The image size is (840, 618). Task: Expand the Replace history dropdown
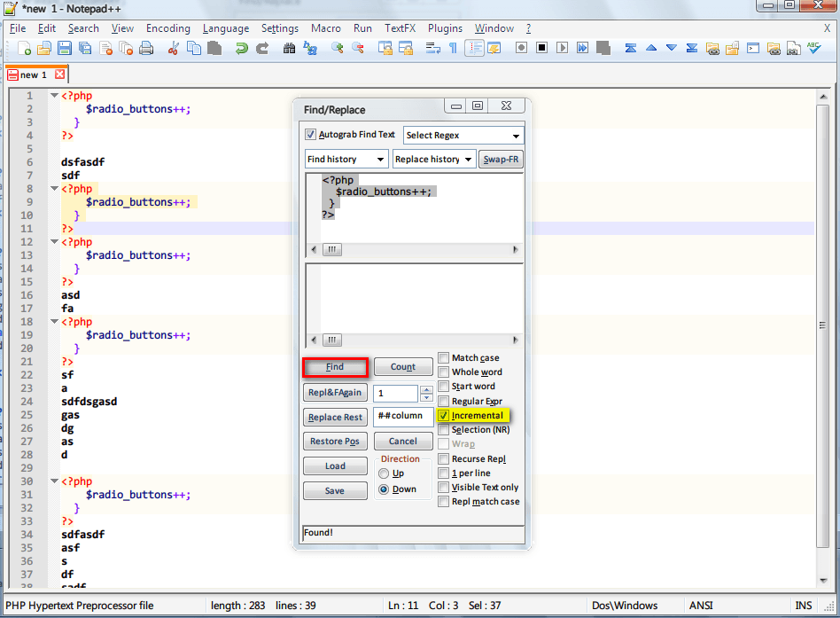coord(434,160)
